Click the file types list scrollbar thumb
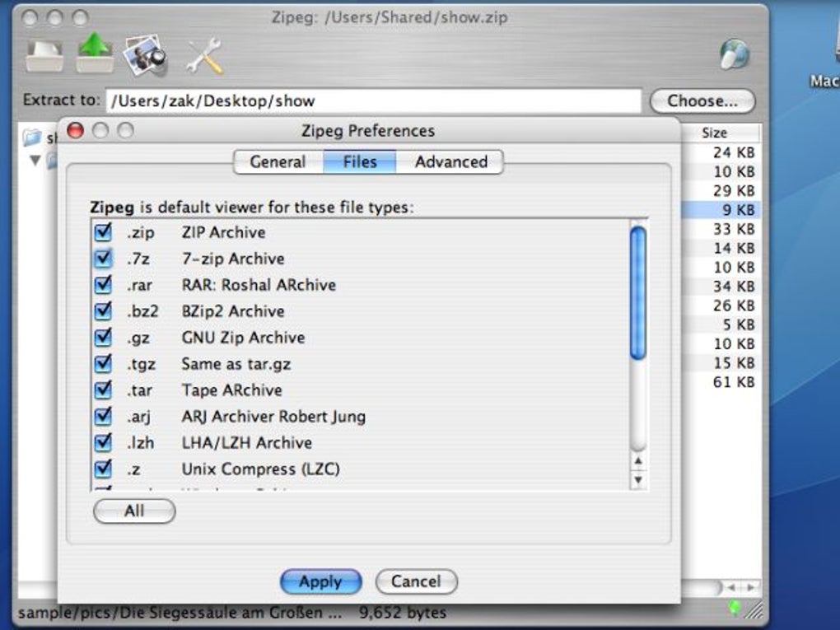 pos(638,292)
